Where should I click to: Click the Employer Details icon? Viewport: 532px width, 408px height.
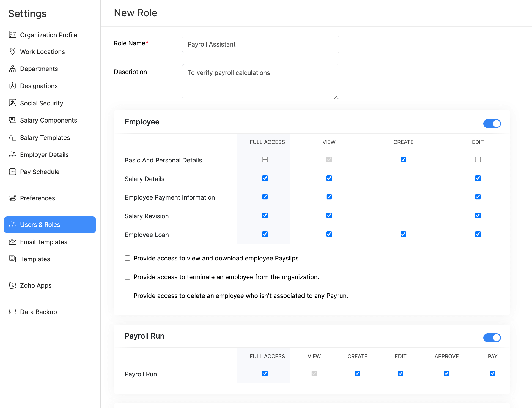click(13, 154)
